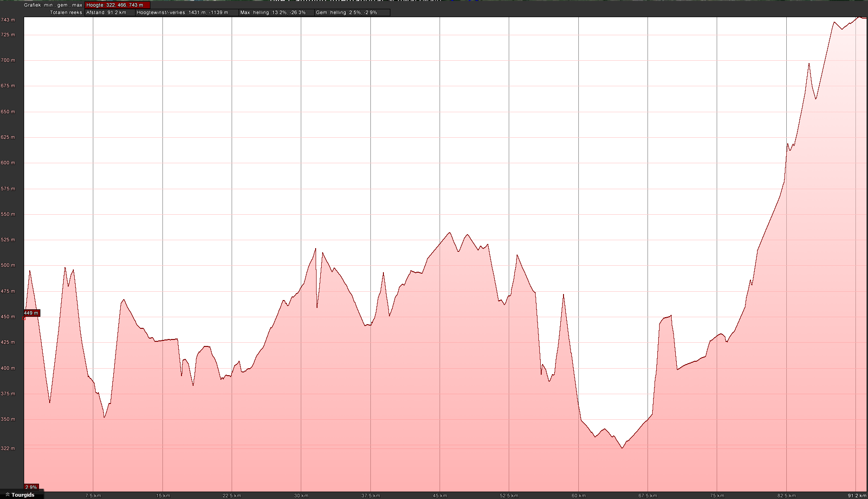Click the Tourgids label at bottom left
The height and width of the screenshot is (499, 868).
point(23,495)
